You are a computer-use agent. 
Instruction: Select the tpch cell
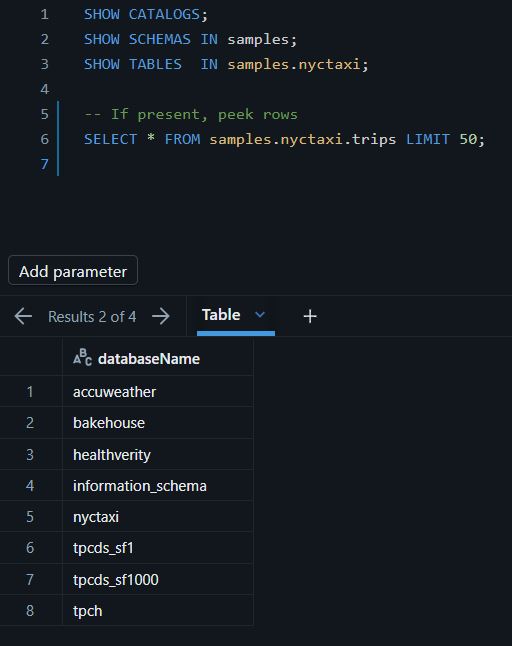pyautogui.click(x=158, y=611)
